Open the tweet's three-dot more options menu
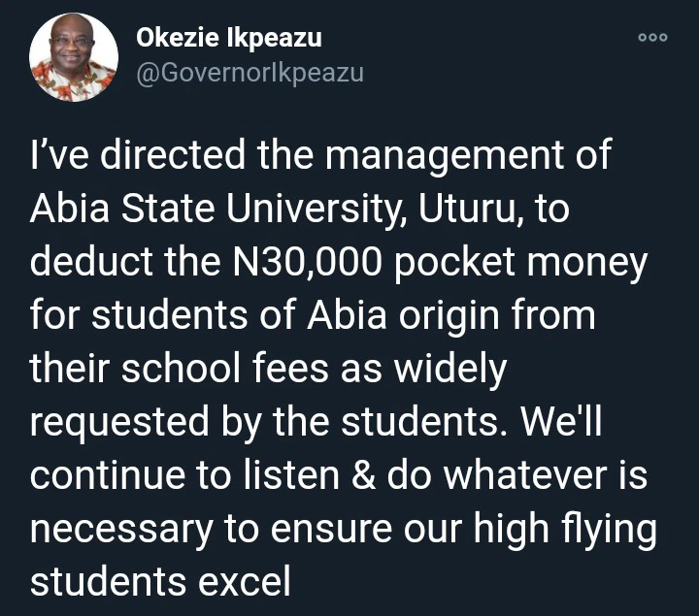Image resolution: width=699 pixels, height=616 pixels. coord(652,38)
